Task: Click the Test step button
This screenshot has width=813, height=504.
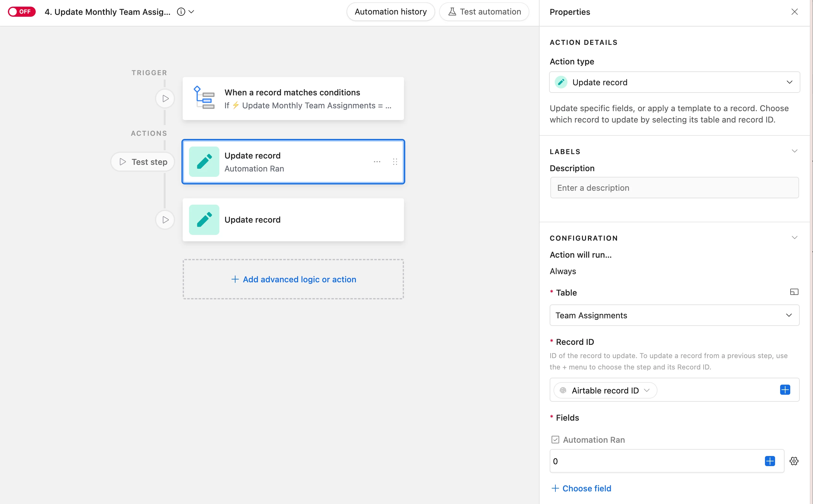Action: [143, 162]
